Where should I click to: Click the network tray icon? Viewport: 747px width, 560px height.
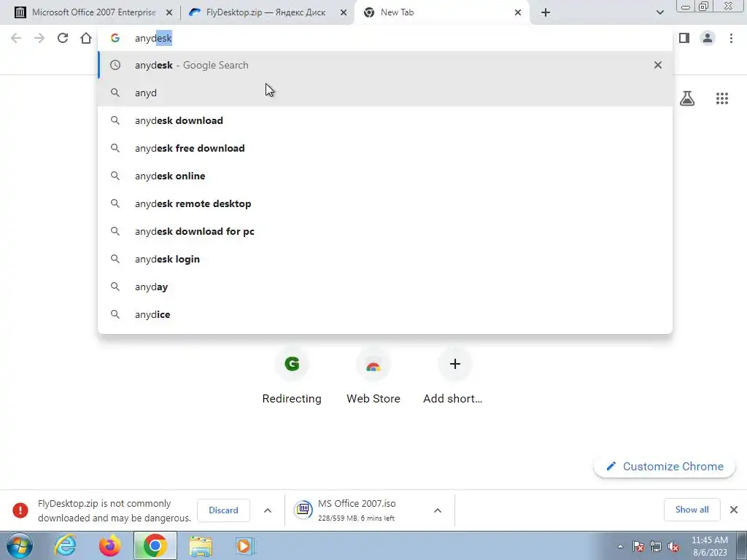656,546
